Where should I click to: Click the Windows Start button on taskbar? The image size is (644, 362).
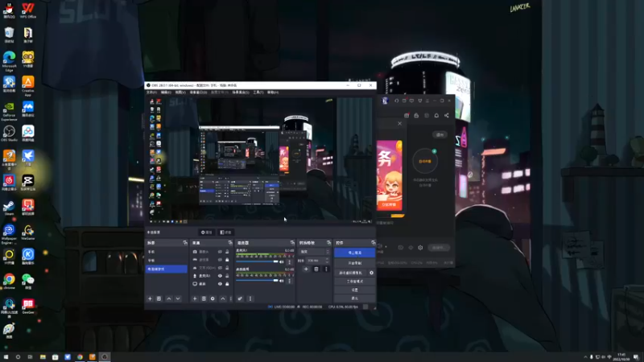(x=6, y=357)
